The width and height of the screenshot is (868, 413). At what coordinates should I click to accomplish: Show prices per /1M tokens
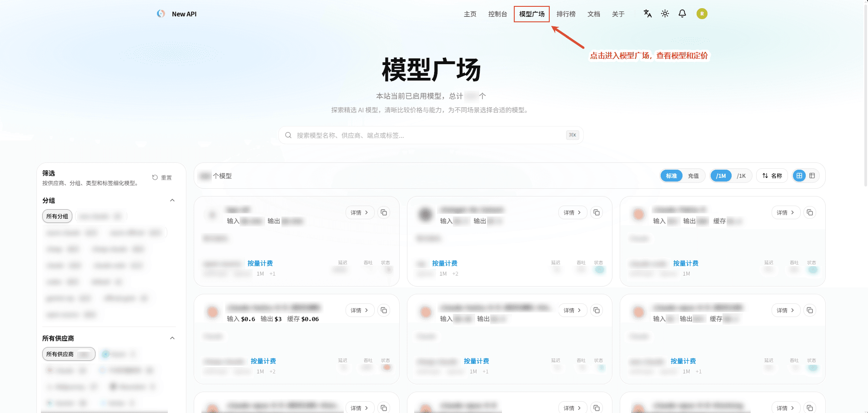tap(721, 176)
